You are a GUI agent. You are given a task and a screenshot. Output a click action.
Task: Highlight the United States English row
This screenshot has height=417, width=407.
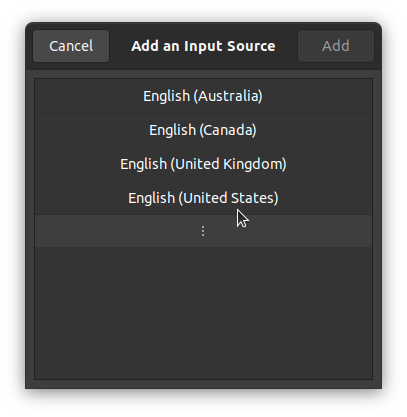pos(203,198)
